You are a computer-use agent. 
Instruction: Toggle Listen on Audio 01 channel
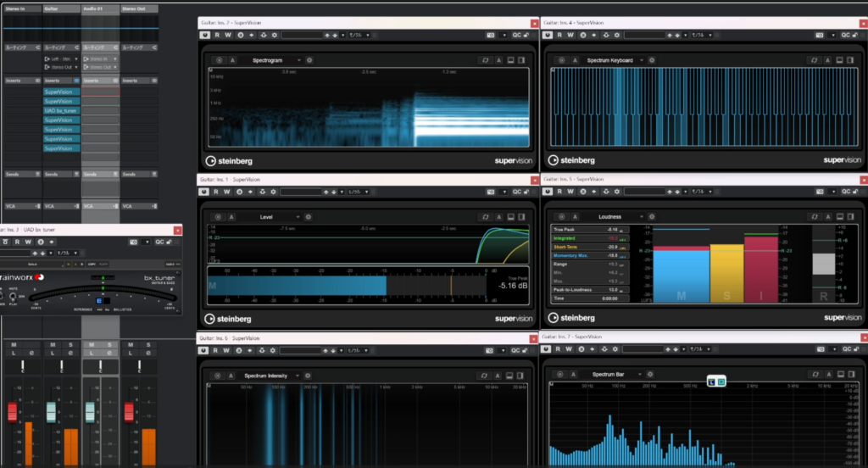tap(92, 353)
